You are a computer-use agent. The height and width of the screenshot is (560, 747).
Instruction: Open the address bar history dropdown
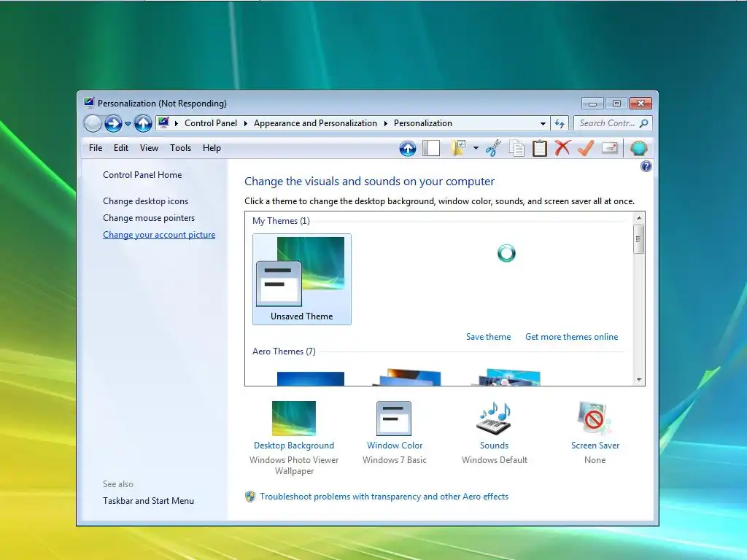pos(543,123)
